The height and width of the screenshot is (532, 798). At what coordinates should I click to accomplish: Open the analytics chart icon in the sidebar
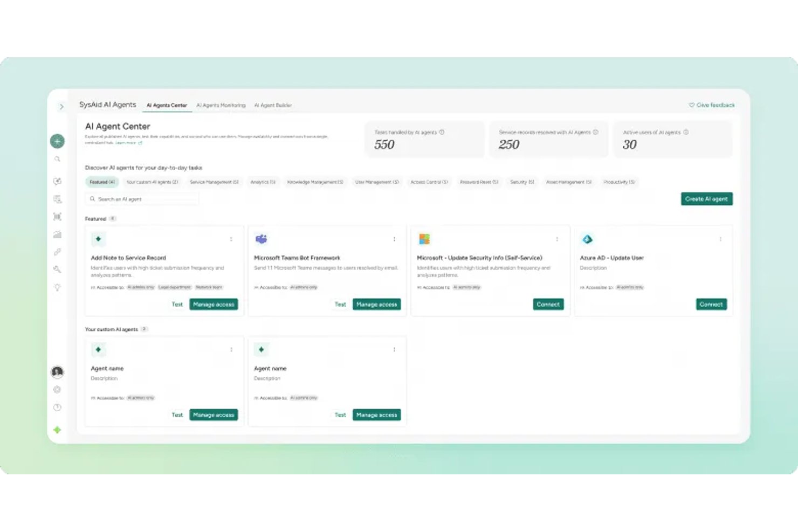tap(57, 234)
